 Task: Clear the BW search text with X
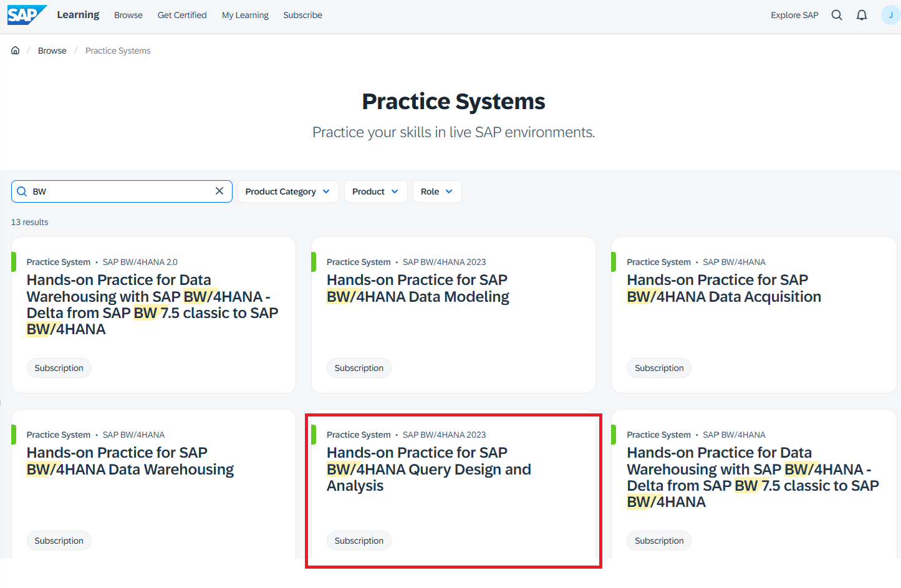[219, 191]
